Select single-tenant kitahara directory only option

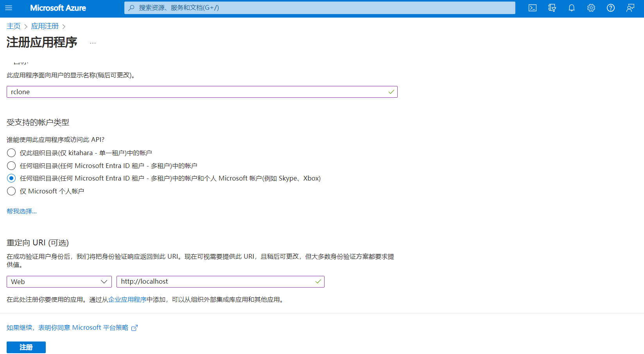click(11, 153)
